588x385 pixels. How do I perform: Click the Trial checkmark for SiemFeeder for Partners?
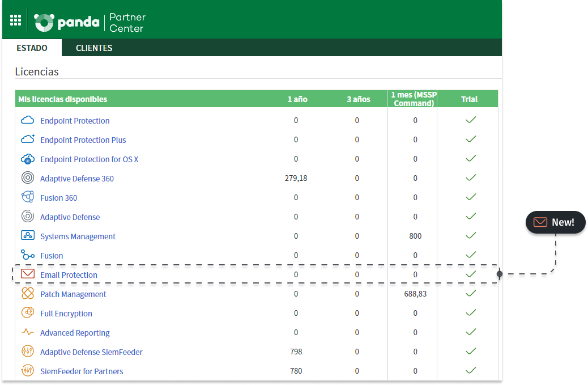[471, 370]
